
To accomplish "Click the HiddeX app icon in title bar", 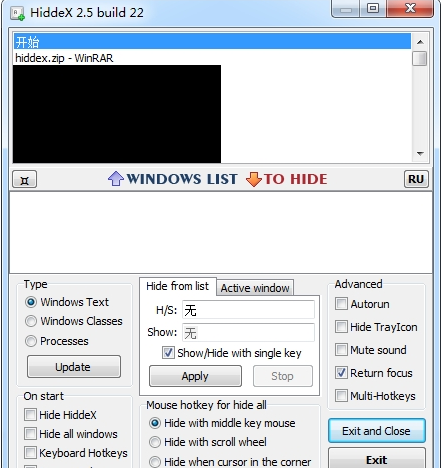I will click(x=17, y=13).
